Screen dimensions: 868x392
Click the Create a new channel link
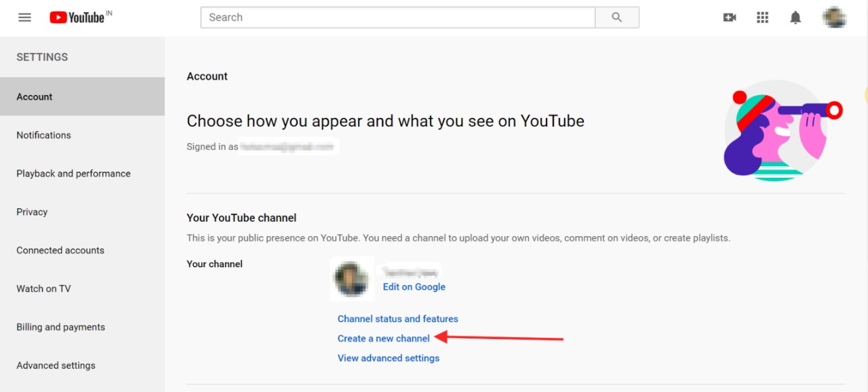pos(383,338)
